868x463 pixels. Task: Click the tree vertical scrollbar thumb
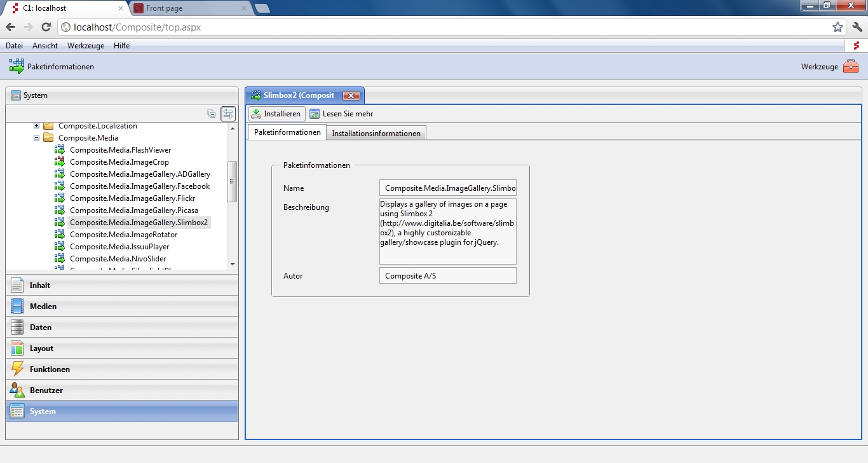232,181
